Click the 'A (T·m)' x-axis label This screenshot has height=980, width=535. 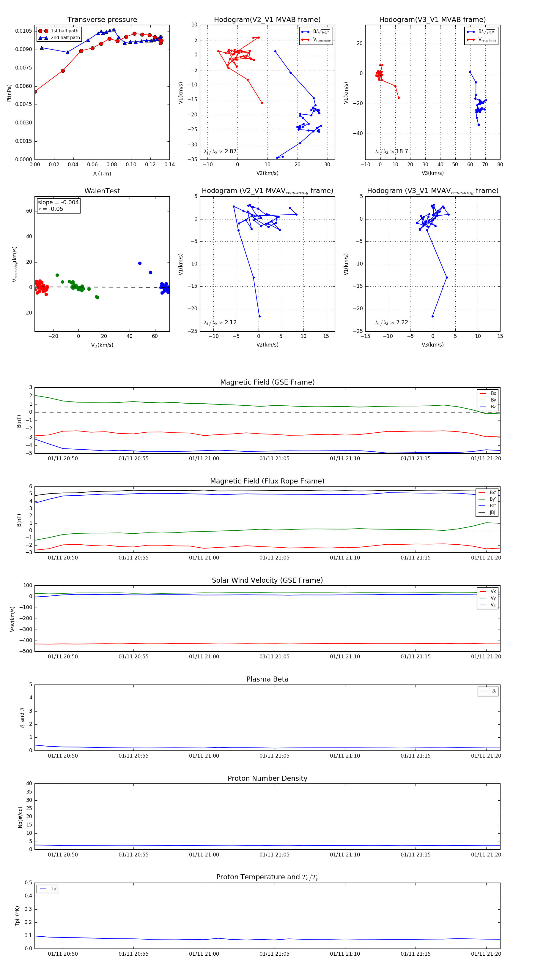(x=102, y=174)
